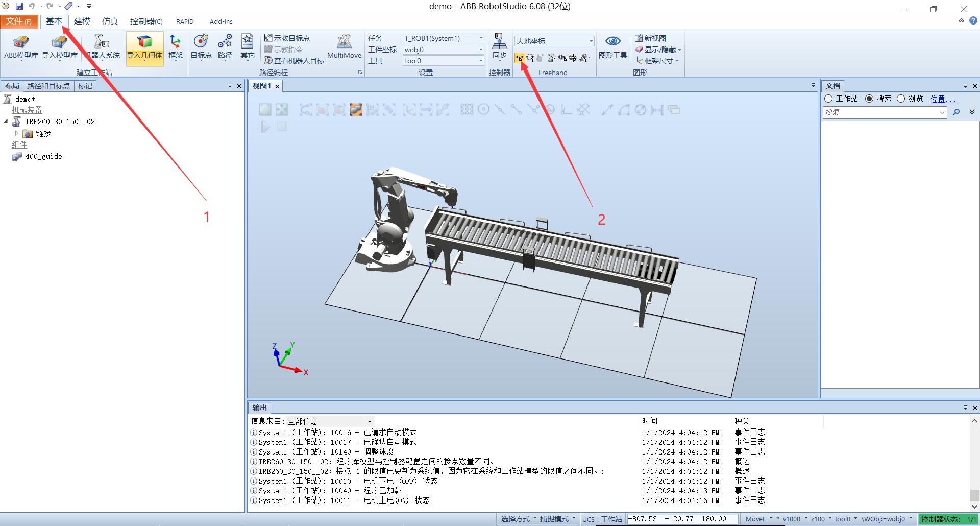Collapse the IRB260_30_150__02 tree node
The width and height of the screenshot is (980, 526).
tap(6, 122)
